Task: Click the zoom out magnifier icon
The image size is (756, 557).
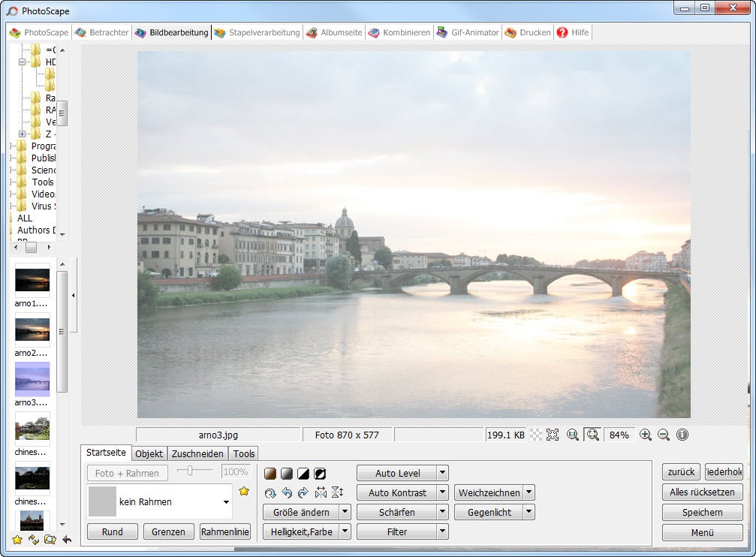Action: 664,435
